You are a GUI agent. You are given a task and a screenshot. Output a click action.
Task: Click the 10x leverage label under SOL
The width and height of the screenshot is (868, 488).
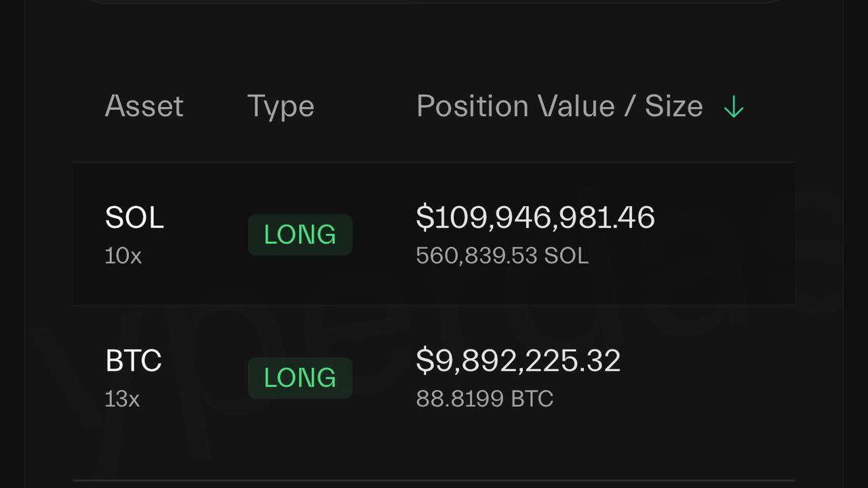(x=123, y=256)
